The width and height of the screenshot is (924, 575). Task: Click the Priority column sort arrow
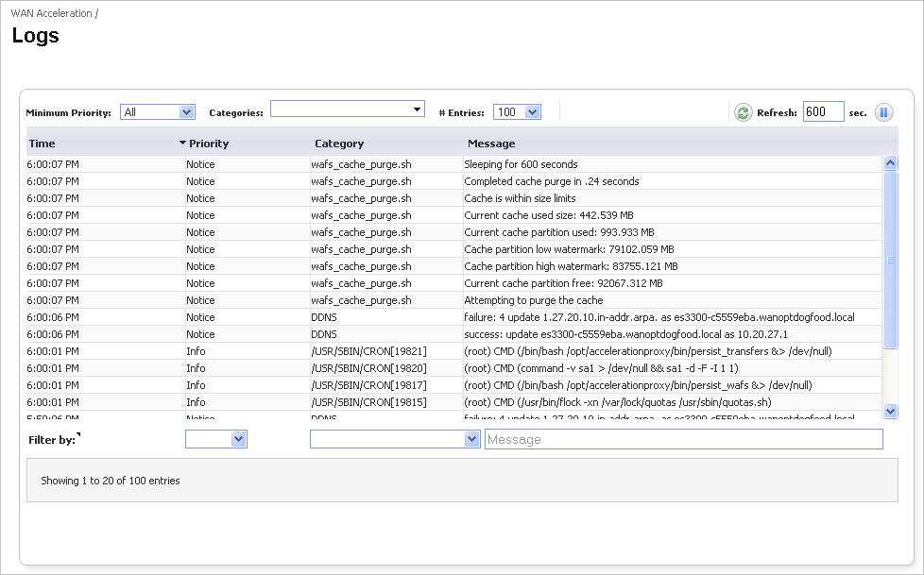(x=182, y=144)
